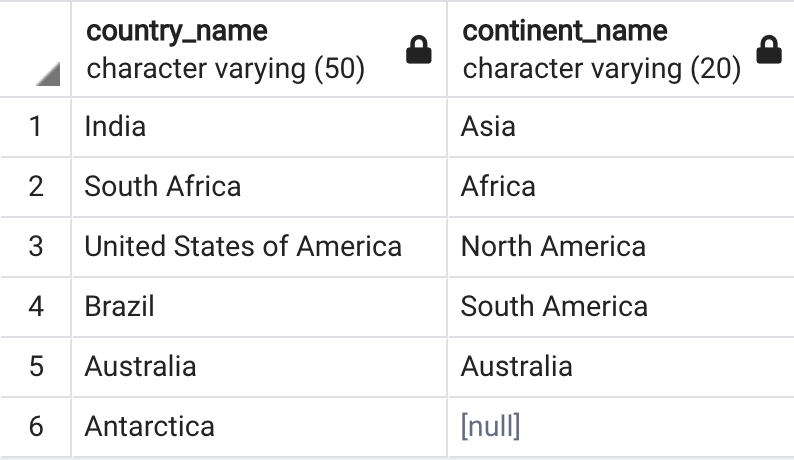The image size is (794, 460).
Task: Click the select-all triangle in grid corner
Action: [48, 74]
